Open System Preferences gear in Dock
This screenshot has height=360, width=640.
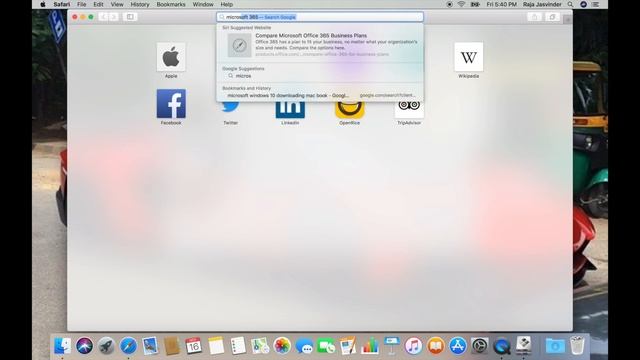(480, 346)
